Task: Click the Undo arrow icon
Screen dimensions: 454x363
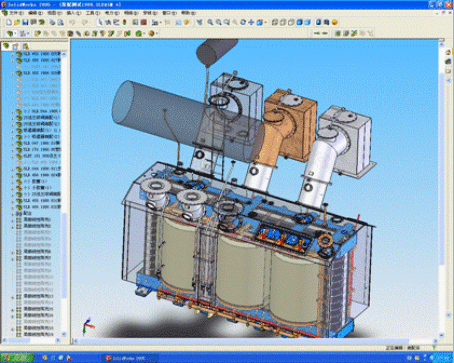Action: tap(72, 22)
